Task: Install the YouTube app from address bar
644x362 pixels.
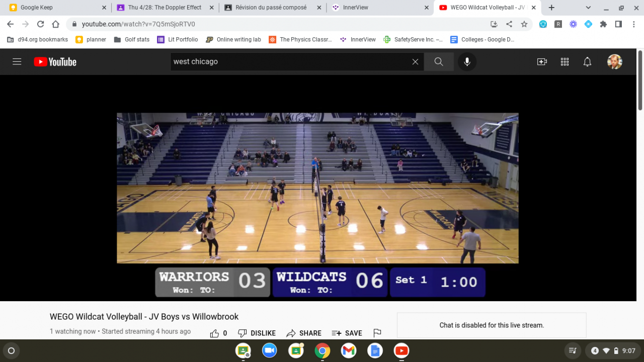Action: click(x=494, y=24)
